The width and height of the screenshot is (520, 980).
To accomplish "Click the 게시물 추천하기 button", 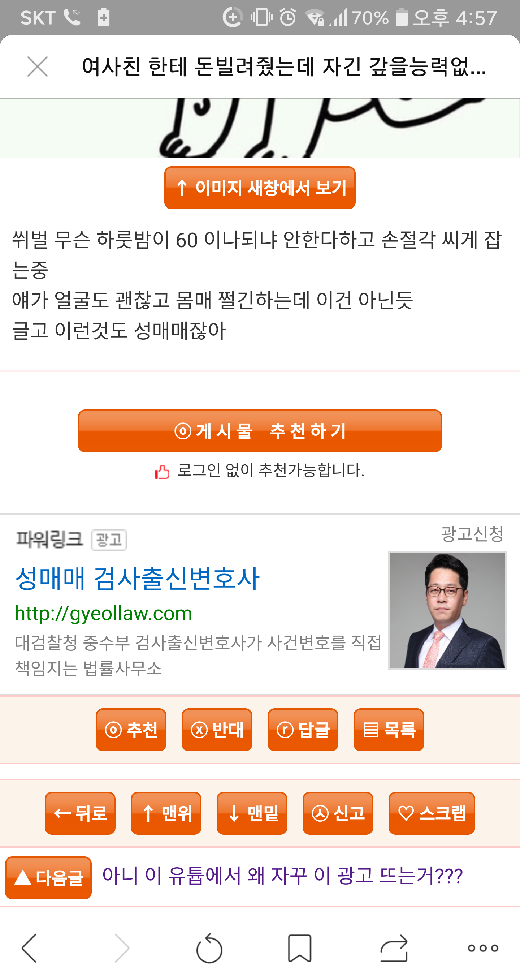I will coord(260,431).
